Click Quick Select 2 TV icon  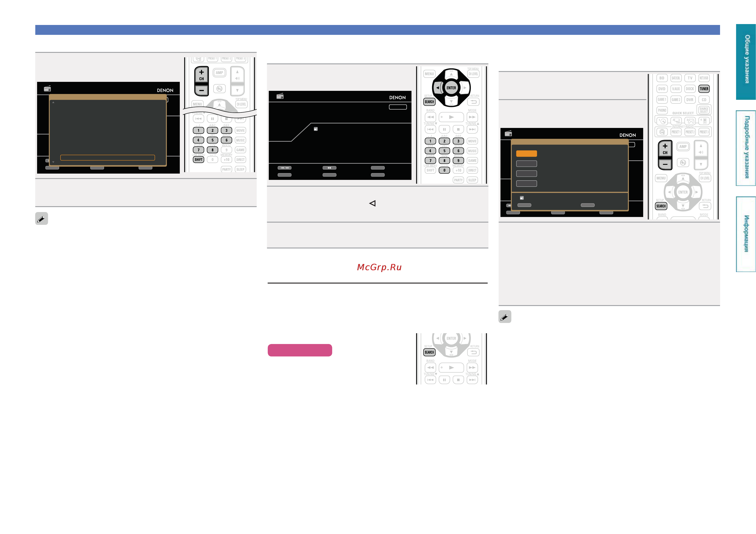[676, 121]
